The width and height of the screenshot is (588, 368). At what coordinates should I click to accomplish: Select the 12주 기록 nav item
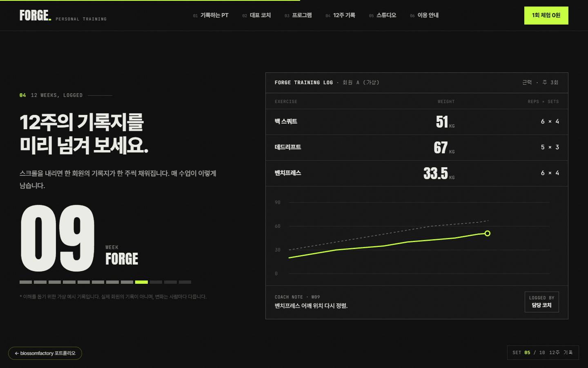coord(340,16)
